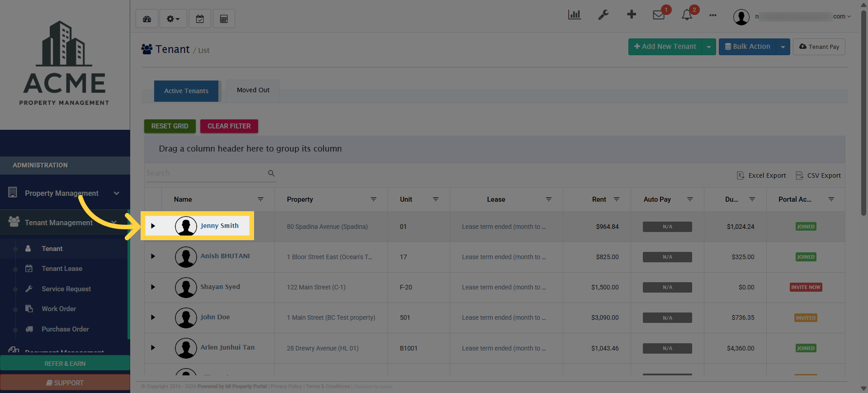Open Purchase Order in the sidebar
This screenshot has width=868, height=393.
pyautogui.click(x=65, y=329)
